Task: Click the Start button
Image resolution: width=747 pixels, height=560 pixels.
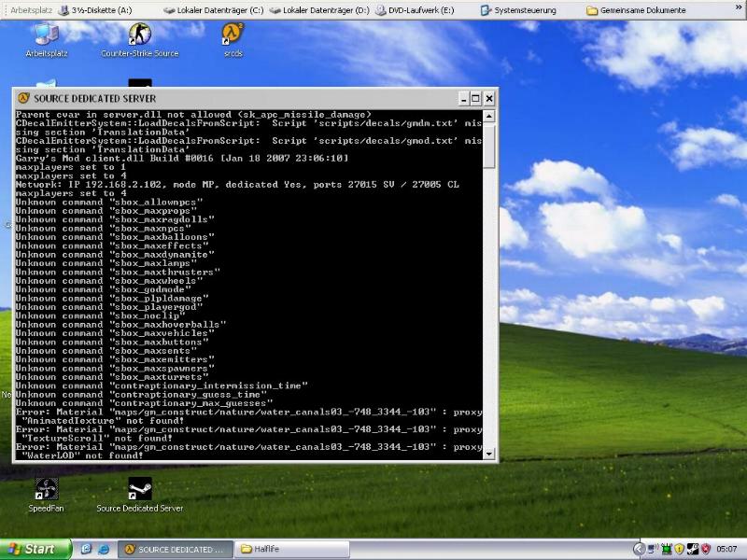Action: [x=35, y=550]
